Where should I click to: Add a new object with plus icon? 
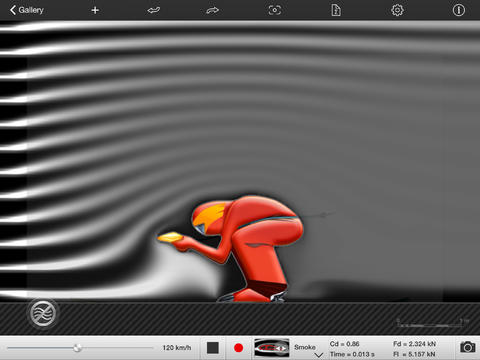(95, 10)
